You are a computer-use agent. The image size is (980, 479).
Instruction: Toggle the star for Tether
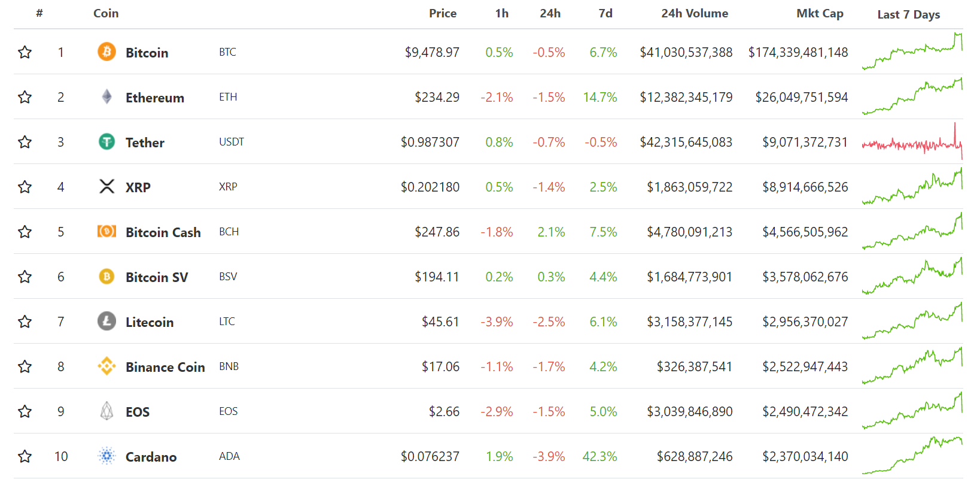coord(25,142)
